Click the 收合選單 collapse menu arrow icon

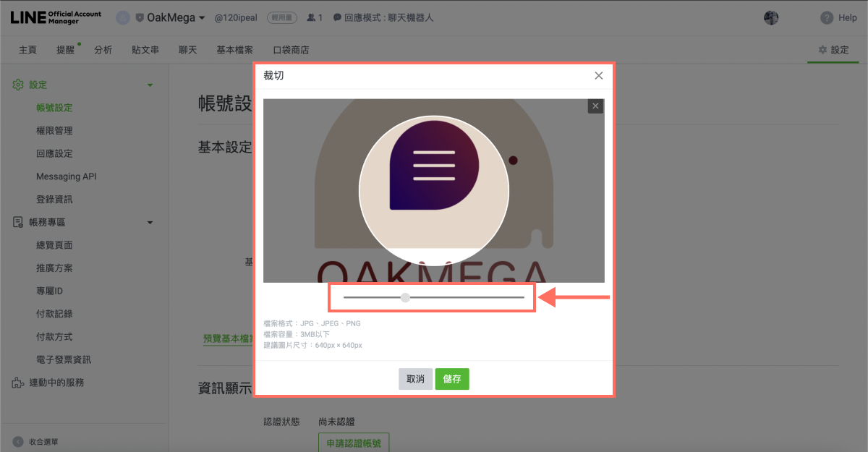[x=18, y=442]
